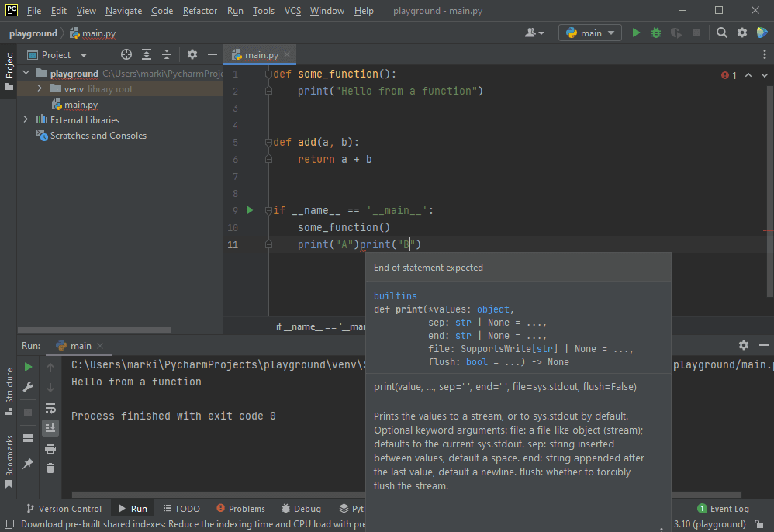The height and width of the screenshot is (532, 774).
Task: Open the Event Log
Action: point(723,509)
